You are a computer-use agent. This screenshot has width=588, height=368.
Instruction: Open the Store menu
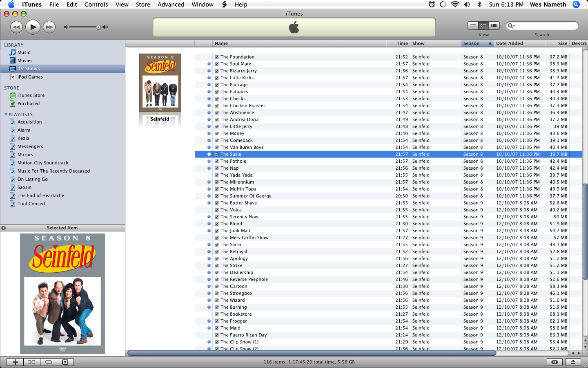pos(143,4)
